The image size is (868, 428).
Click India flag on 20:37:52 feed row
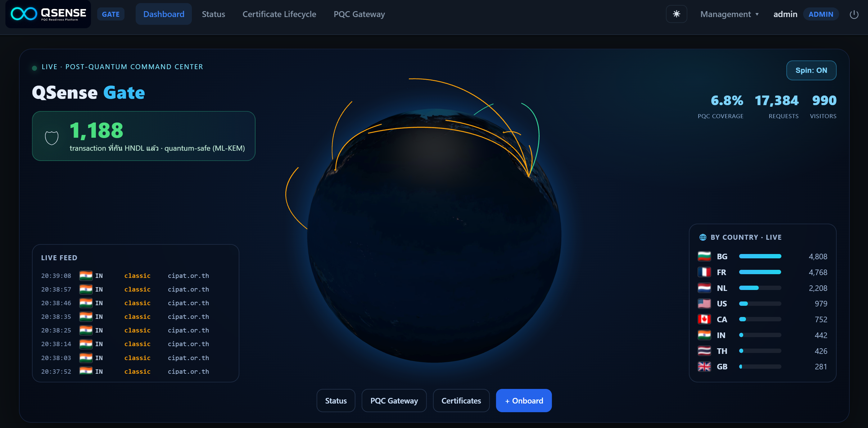(86, 371)
